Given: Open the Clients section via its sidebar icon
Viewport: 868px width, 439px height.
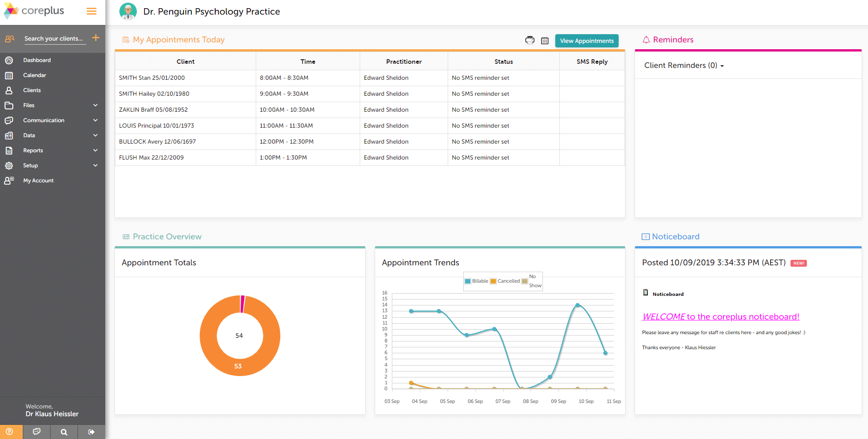Looking at the screenshot, I should click(x=10, y=90).
